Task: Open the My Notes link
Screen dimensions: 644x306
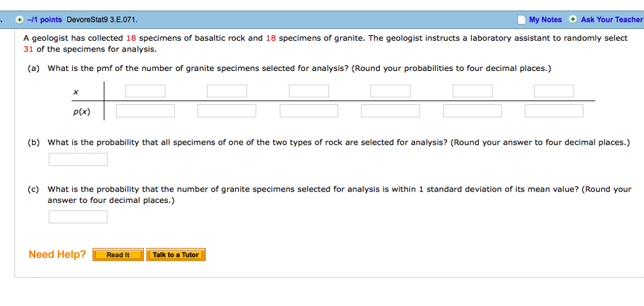Action: pos(545,19)
